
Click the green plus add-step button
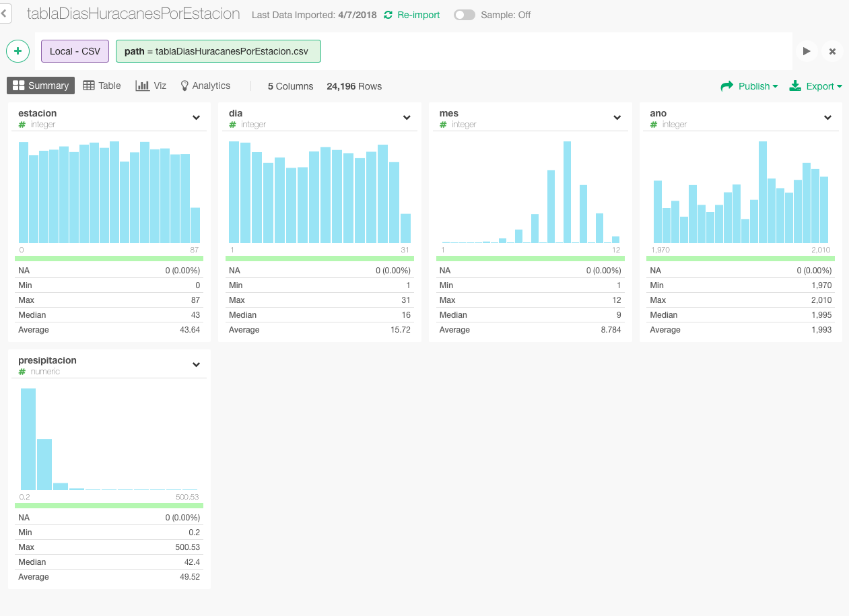(18, 51)
